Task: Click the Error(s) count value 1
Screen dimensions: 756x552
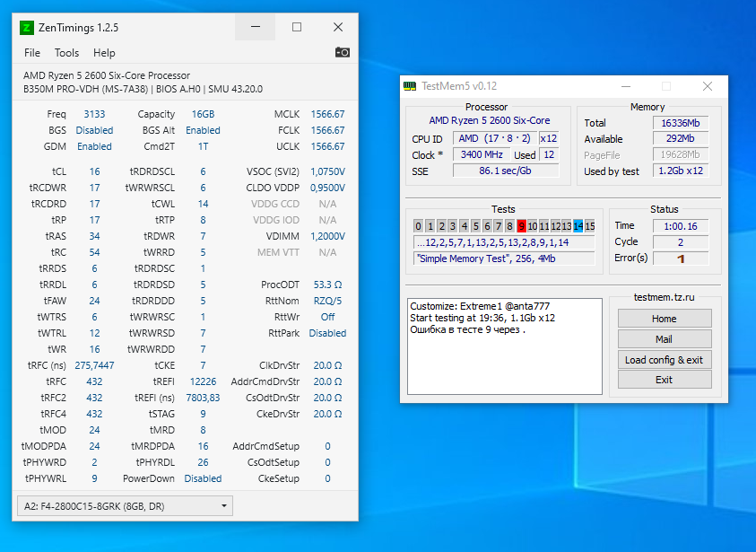Action: click(x=681, y=258)
